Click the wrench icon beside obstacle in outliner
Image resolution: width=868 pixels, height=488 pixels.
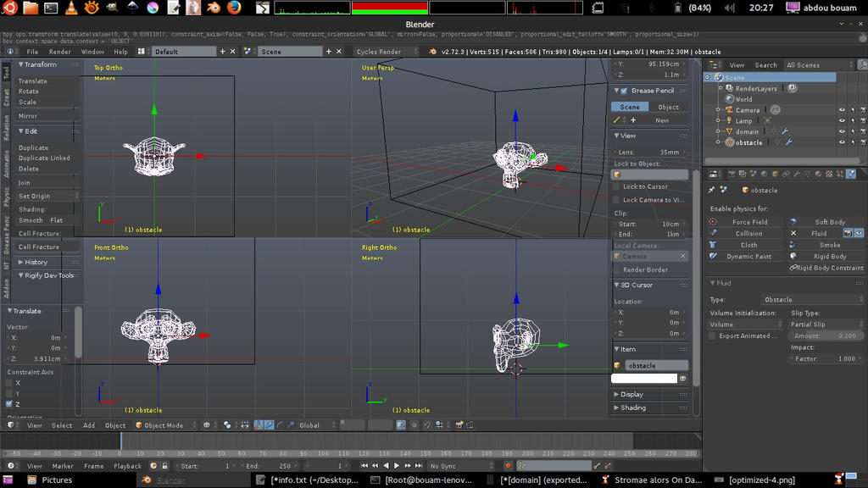click(789, 142)
